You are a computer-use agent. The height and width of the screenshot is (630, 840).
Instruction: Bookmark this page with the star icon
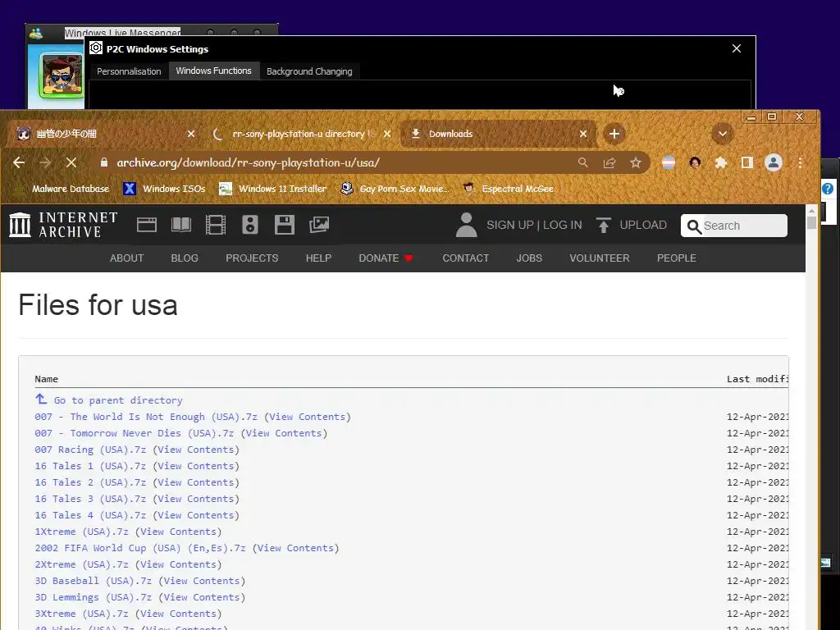pos(636,163)
